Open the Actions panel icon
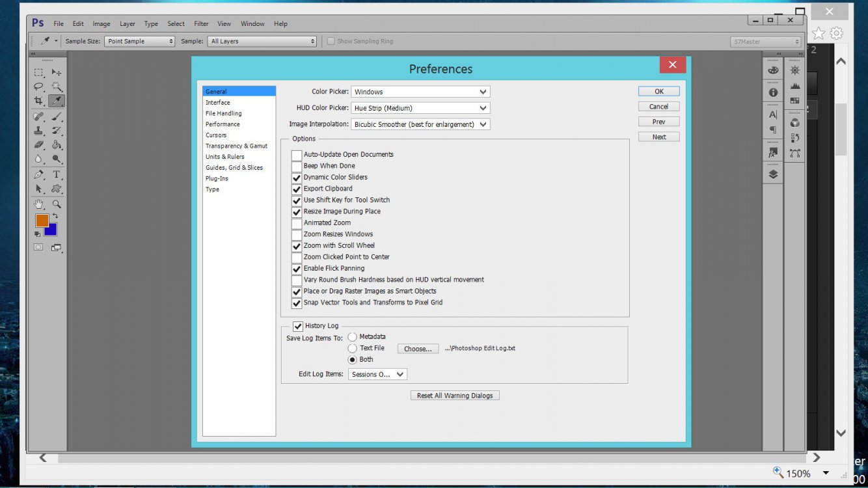The width and height of the screenshot is (868, 488). 794,138
